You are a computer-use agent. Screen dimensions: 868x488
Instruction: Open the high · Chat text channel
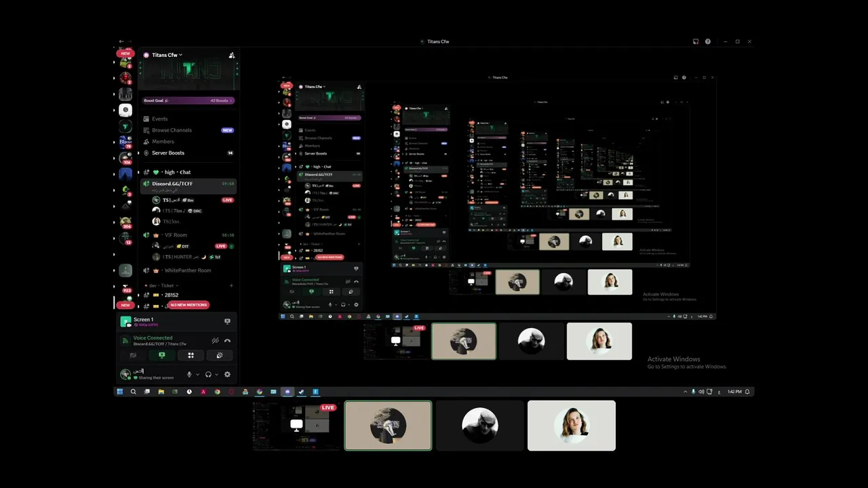tap(188, 172)
